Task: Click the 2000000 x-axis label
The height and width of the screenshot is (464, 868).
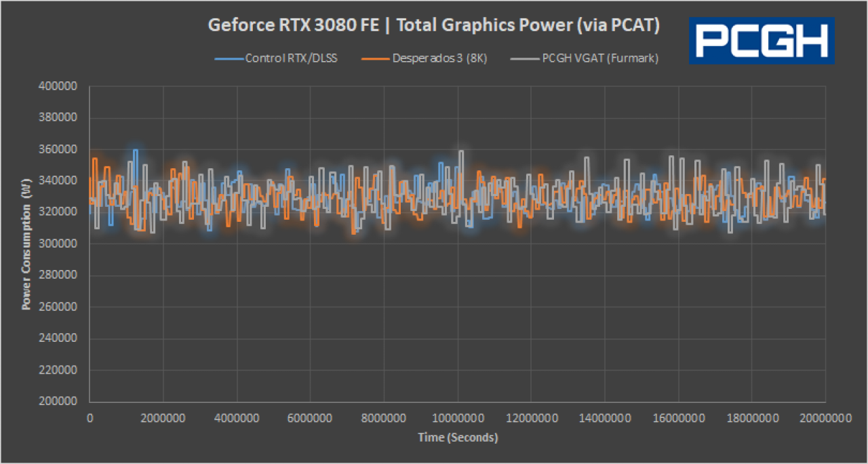Action: [x=163, y=420]
